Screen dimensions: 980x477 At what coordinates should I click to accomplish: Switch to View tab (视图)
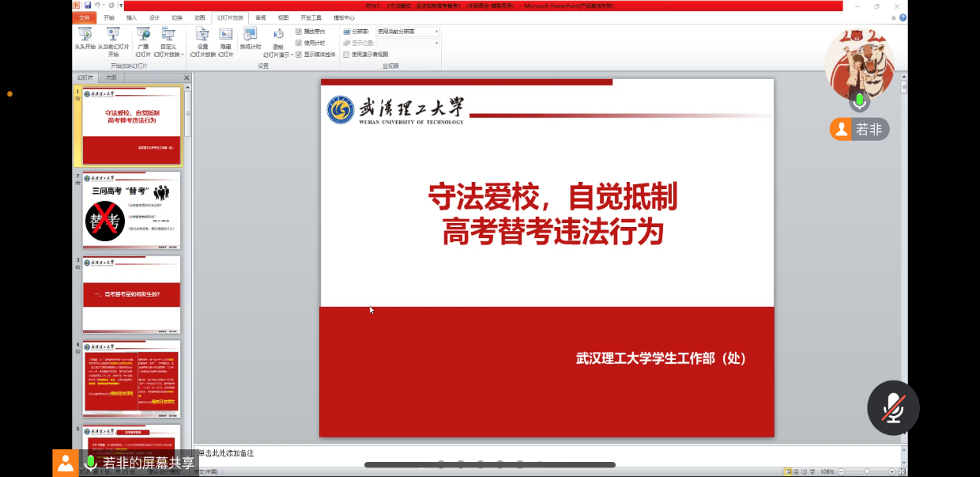283,17
